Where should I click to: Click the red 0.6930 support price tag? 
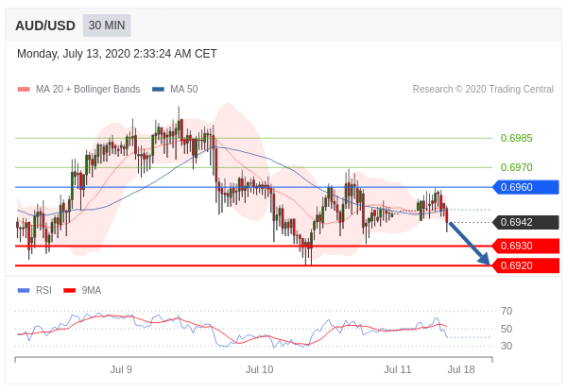[525, 246]
